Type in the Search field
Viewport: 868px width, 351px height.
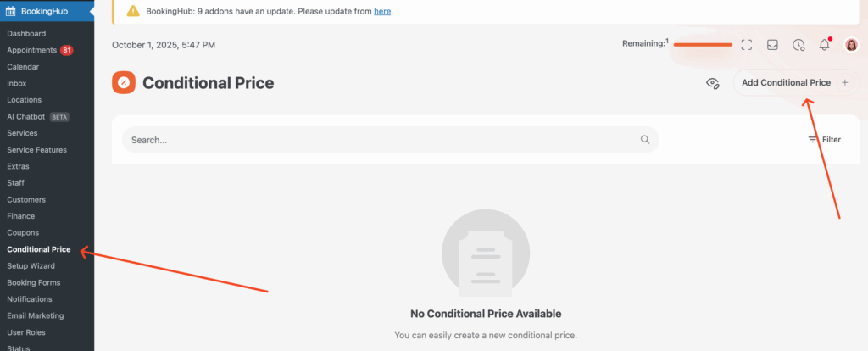pyautogui.click(x=381, y=140)
